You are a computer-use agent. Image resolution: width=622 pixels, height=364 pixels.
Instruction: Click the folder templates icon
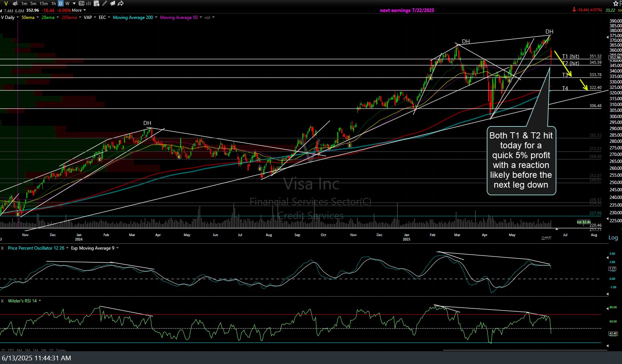[113, 3]
